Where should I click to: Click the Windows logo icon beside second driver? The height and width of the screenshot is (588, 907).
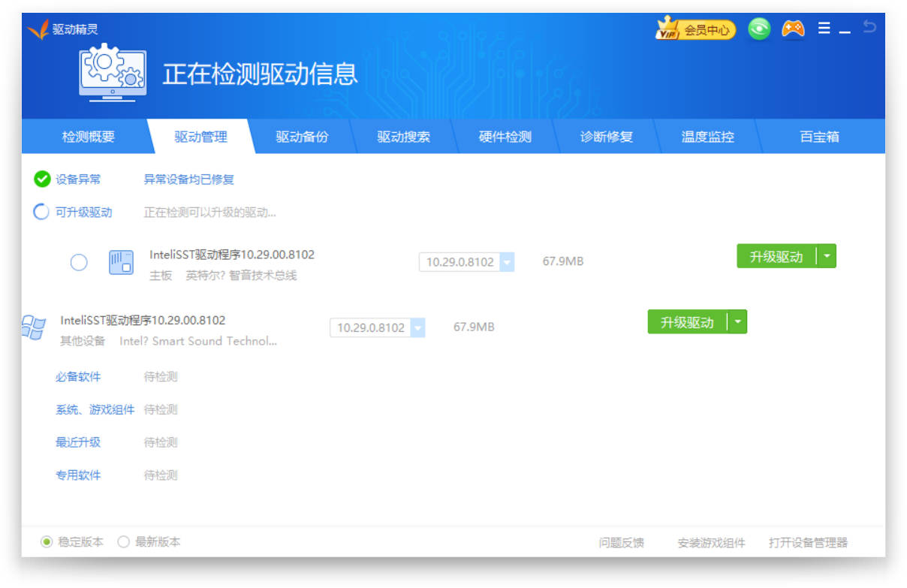(x=34, y=327)
